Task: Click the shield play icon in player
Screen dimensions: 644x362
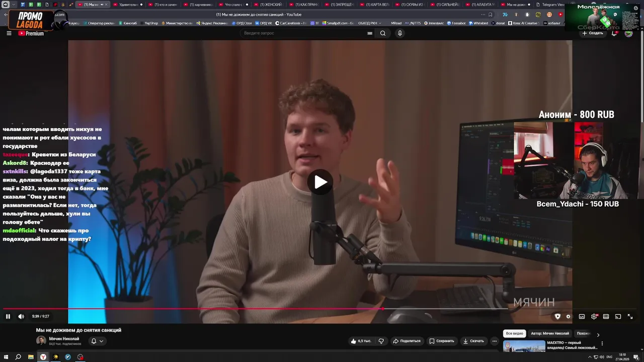Action: pyautogui.click(x=557, y=316)
